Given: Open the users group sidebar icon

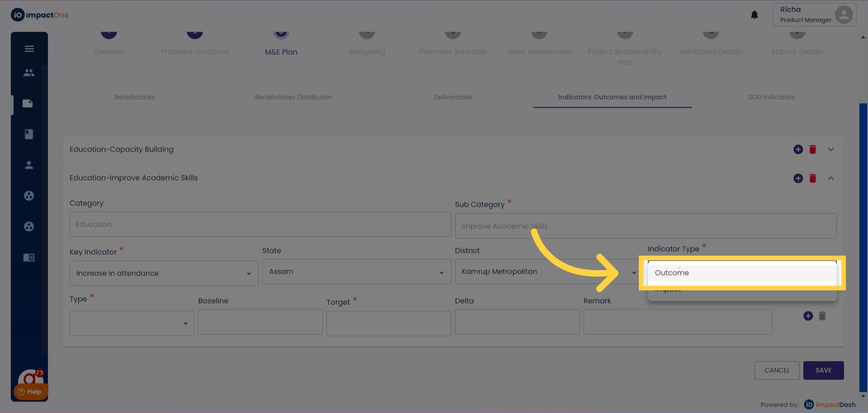Looking at the screenshot, I should point(29,72).
